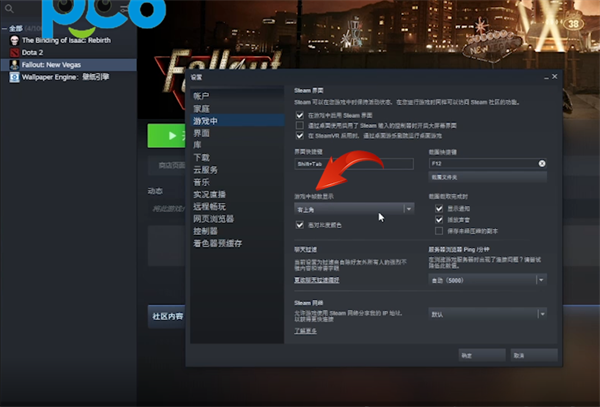Click The Binding of Isaac skull icon
The height and width of the screenshot is (407, 600).
pyautogui.click(x=15, y=40)
